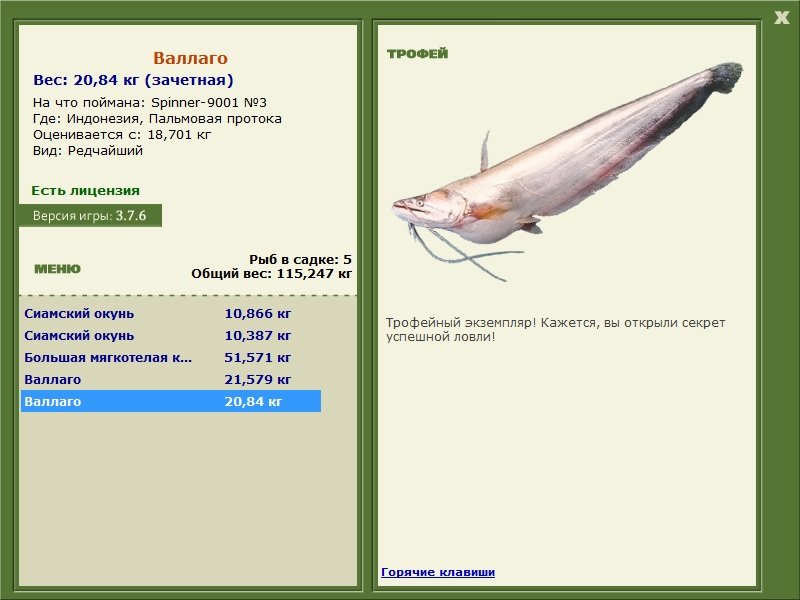Click the Есть лицензия label

[x=85, y=190]
